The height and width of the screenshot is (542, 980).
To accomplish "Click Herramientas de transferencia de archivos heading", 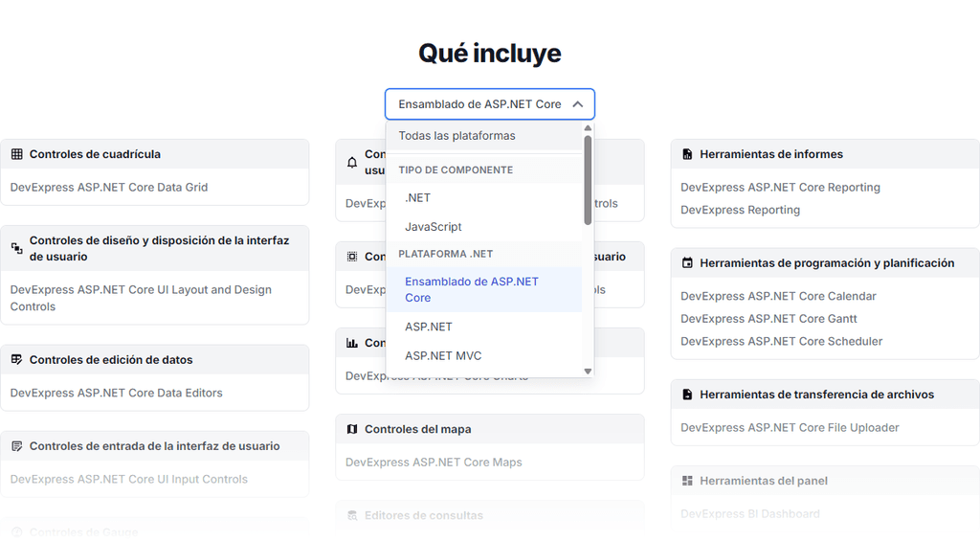I will click(x=817, y=394).
